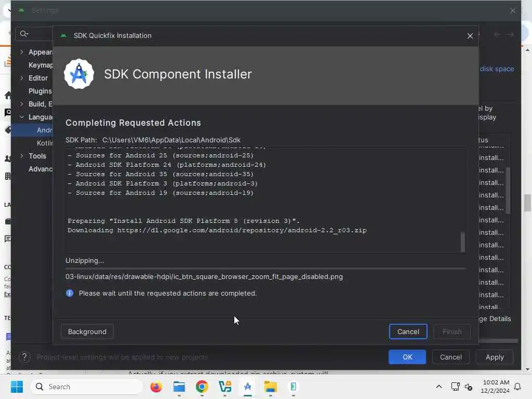Image resolution: width=532 pixels, height=399 pixels.
Task: Send the SDK installer to Background
Action: coord(87,331)
